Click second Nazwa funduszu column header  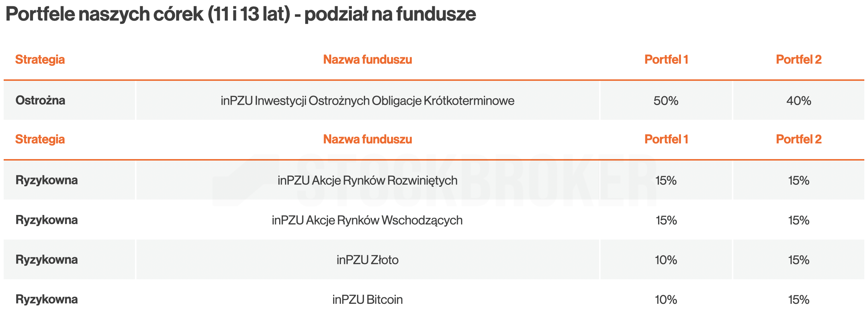click(368, 139)
